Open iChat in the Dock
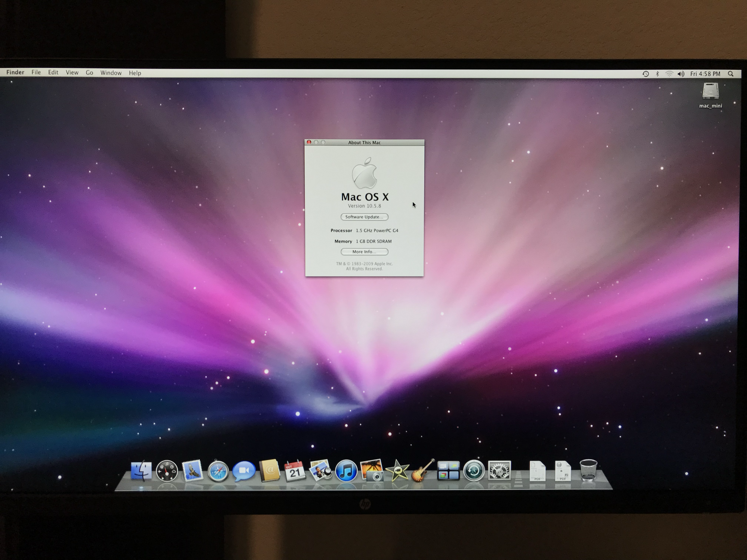Screen dimensions: 747x560 [244, 471]
